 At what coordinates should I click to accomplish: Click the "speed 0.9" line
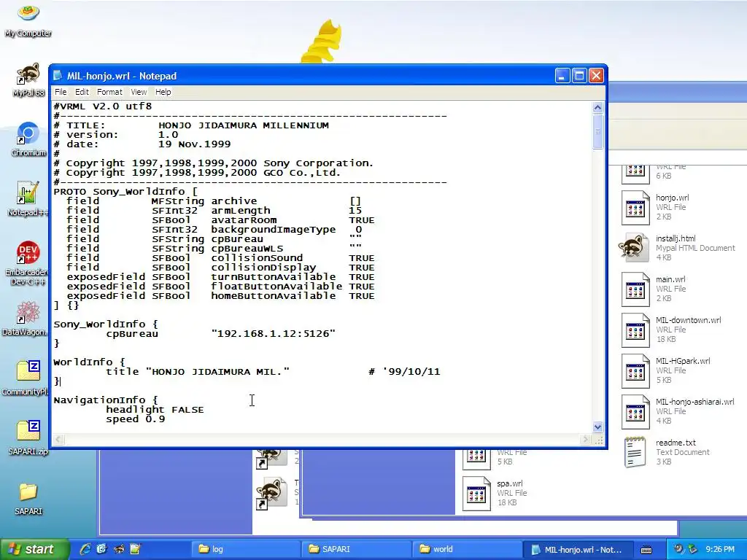[x=135, y=419]
